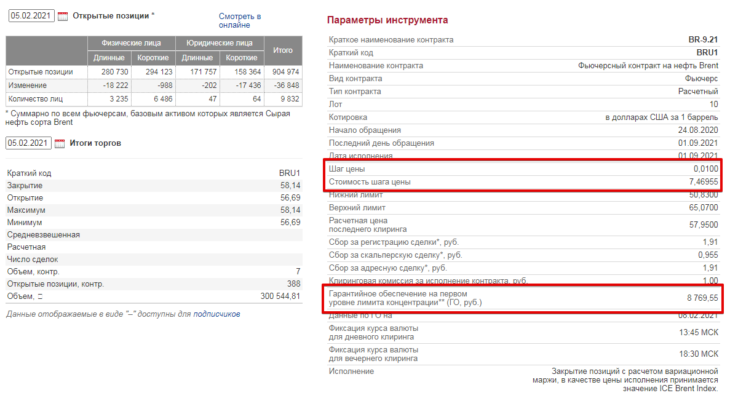Screen dimensions: 730x401
Task: Select cell value 294 123
Action: point(159,72)
